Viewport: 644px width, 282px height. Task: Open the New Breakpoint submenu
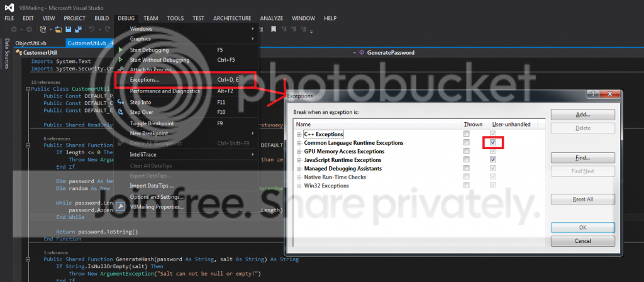point(186,133)
